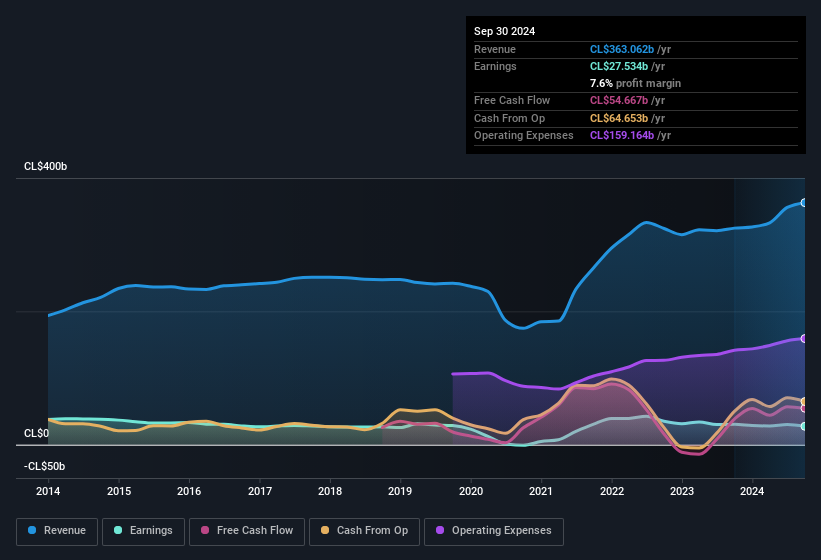Click the Free Cash Flow label in the tooltip
This screenshot has width=821, height=560.
(512, 100)
